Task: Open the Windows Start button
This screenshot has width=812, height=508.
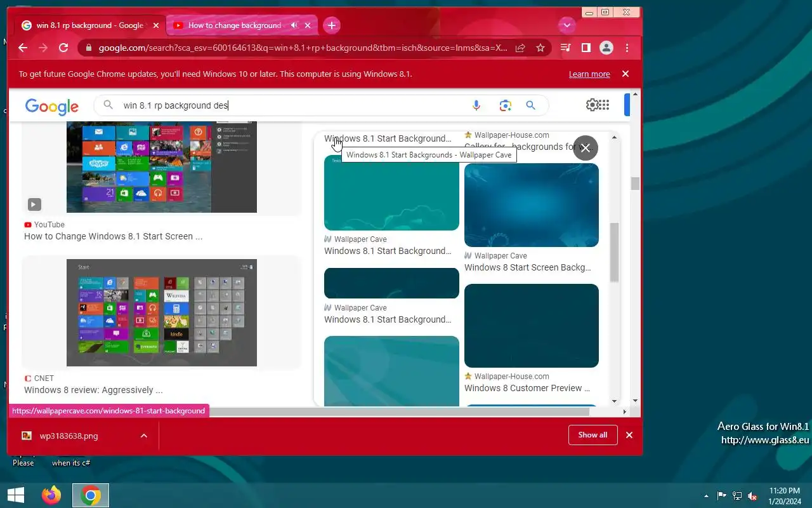Action: tap(16, 495)
